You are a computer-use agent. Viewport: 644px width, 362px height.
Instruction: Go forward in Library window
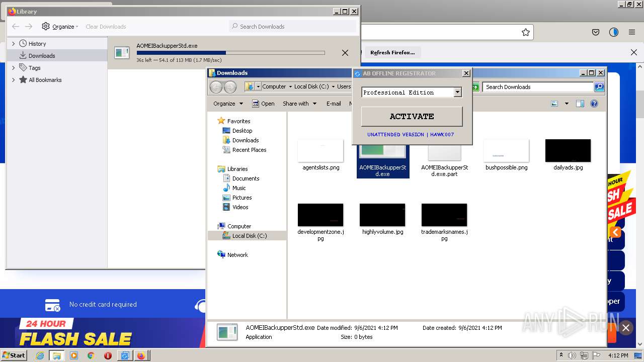tap(29, 27)
